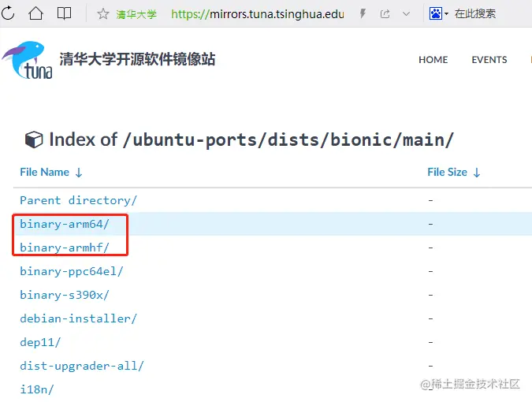Click the browser reload icon
The image size is (532, 402).
coord(8,13)
